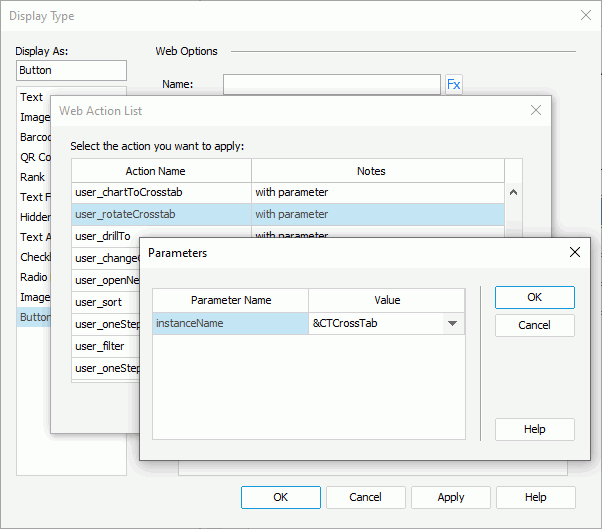602x529 pixels.
Task: Click Cancel at bottom of Display Type
Action: (x=365, y=497)
